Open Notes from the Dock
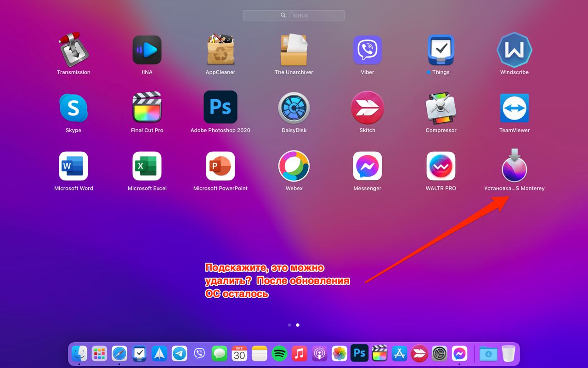588x368 pixels. pos(260,353)
